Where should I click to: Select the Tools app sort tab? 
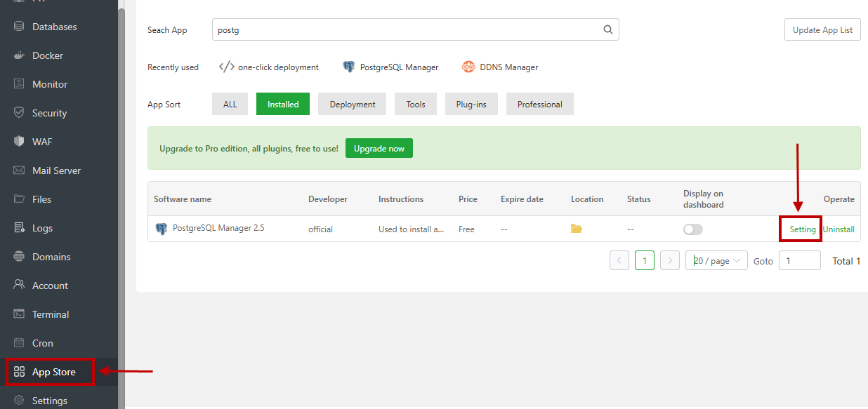pyautogui.click(x=416, y=104)
